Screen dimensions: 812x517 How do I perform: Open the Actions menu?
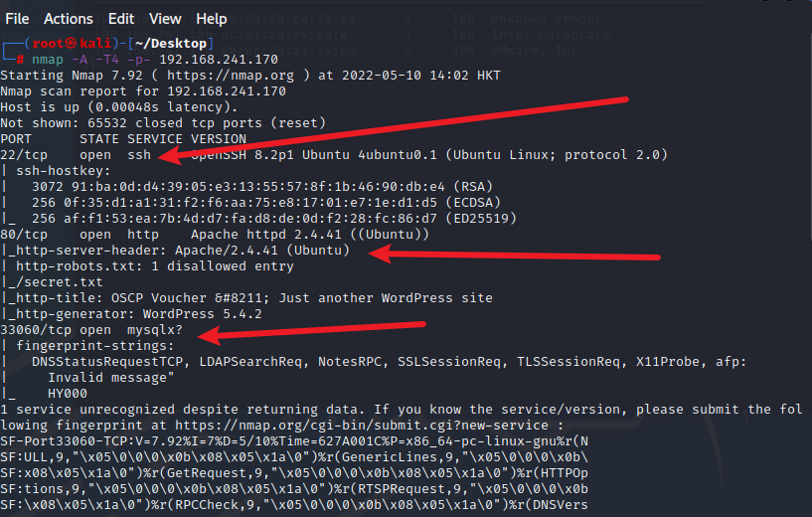[69, 19]
